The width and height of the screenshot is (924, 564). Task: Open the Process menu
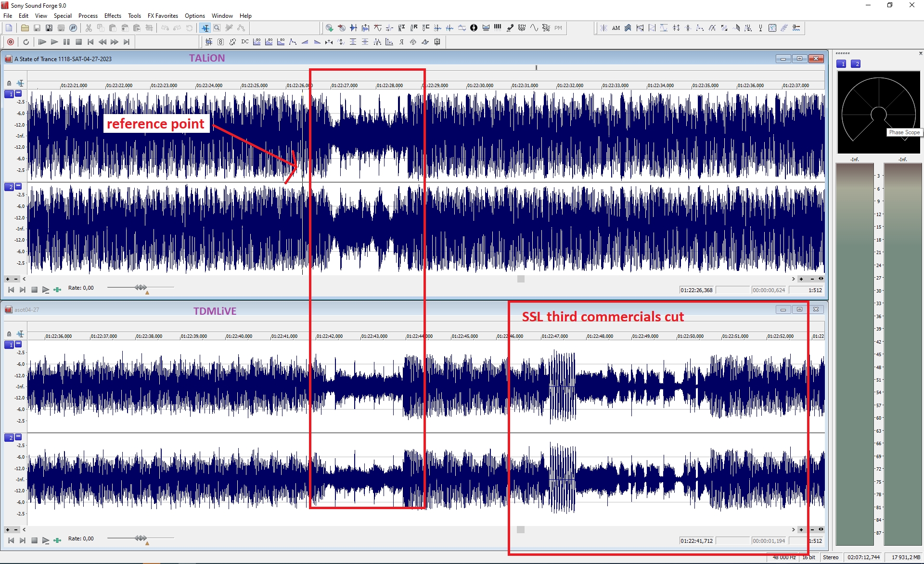pos(88,16)
